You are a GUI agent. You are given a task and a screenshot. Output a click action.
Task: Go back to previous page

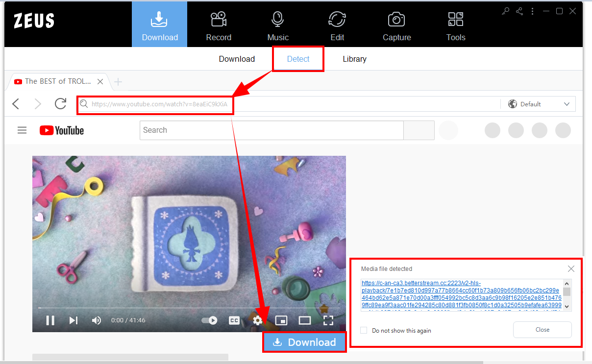pyautogui.click(x=16, y=104)
